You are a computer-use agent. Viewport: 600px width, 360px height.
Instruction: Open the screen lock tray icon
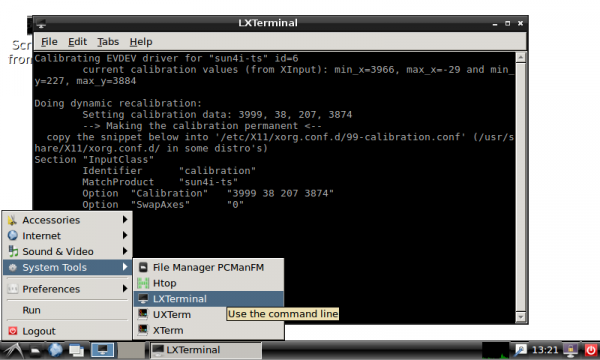coord(571,350)
